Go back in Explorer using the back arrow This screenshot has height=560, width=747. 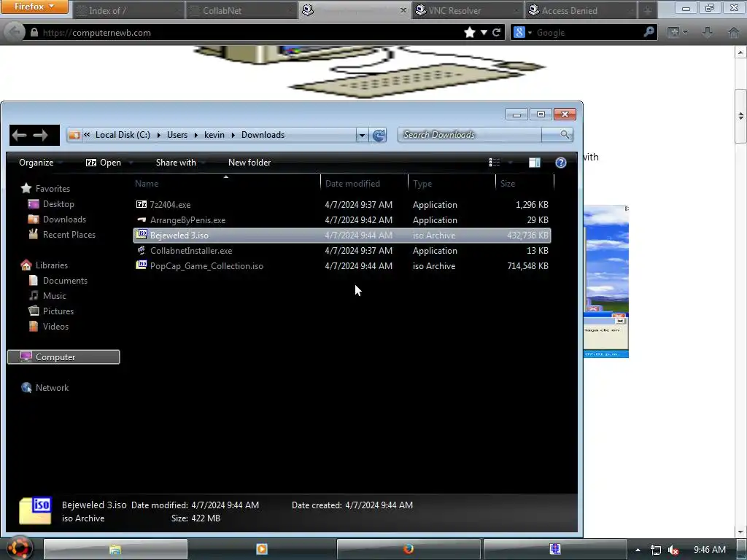pyautogui.click(x=19, y=136)
